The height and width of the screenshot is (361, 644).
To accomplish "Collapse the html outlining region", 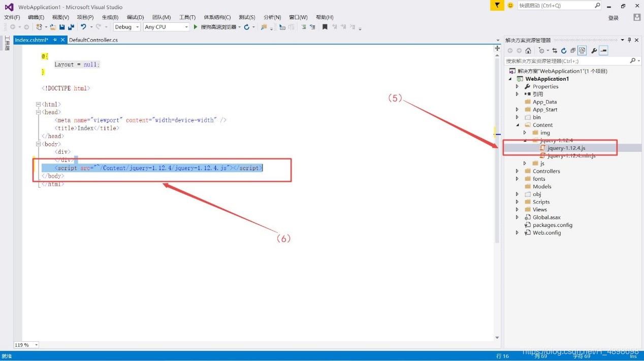I will [38, 104].
